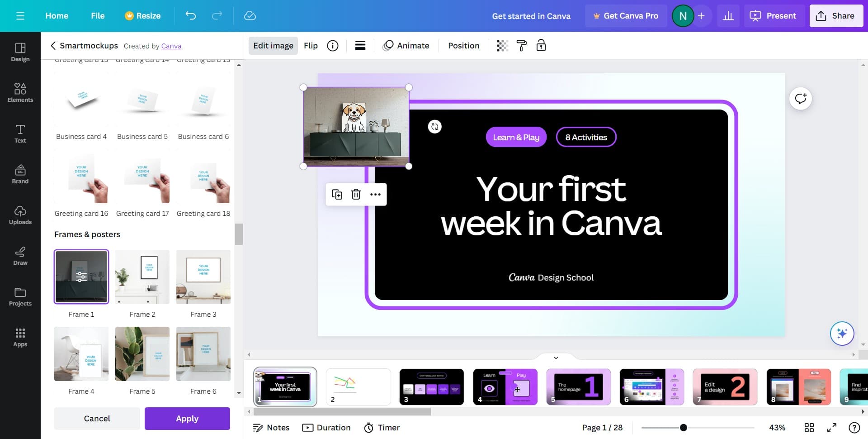Add a comment on the page
868x439 pixels.
[801, 99]
